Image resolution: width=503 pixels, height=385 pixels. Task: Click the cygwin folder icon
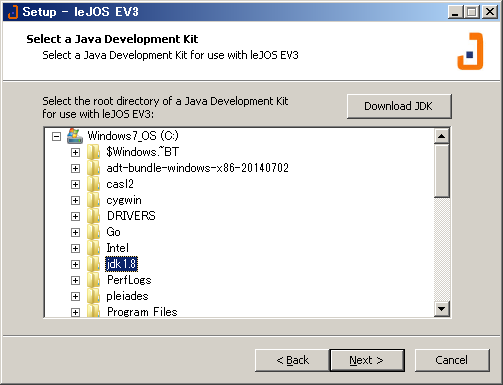93,200
